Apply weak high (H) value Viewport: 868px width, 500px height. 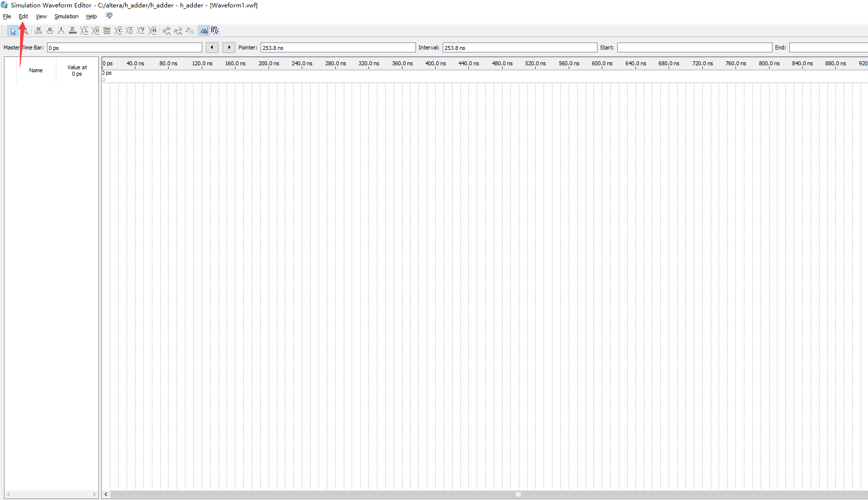pos(95,31)
